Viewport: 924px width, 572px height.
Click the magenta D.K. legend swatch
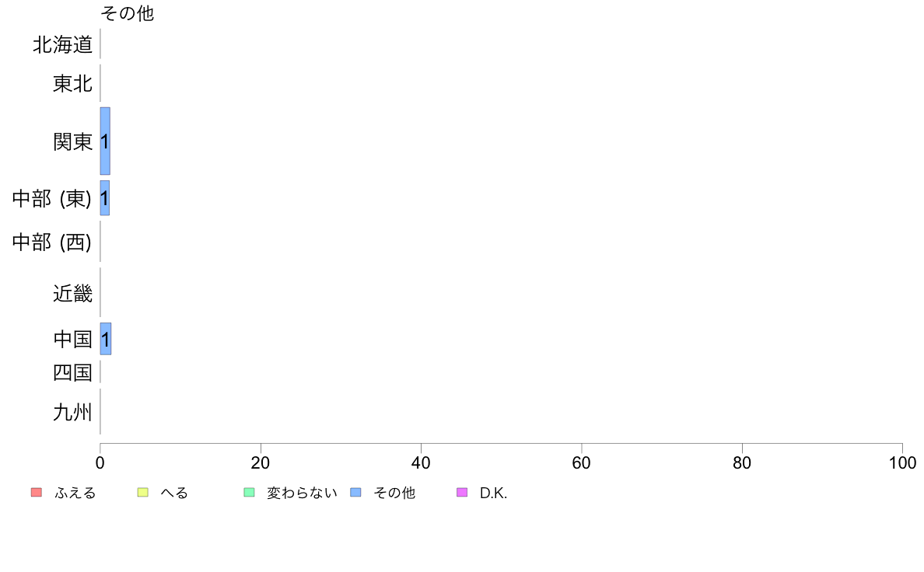click(x=462, y=493)
